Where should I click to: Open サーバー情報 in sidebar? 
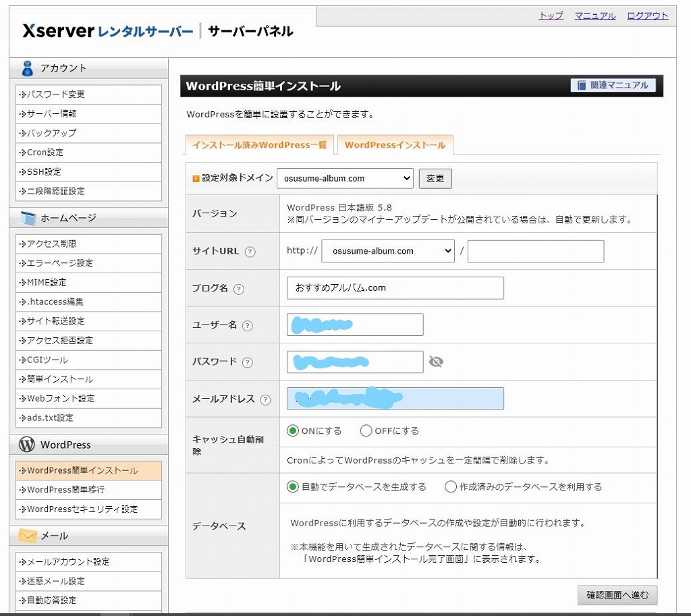(x=88, y=113)
